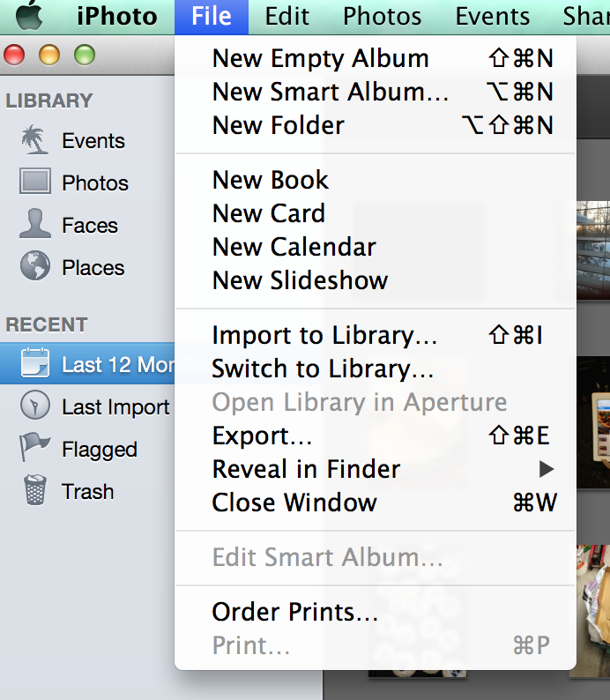Open the Edit menu
The height and width of the screenshot is (700, 610).
[286, 17]
